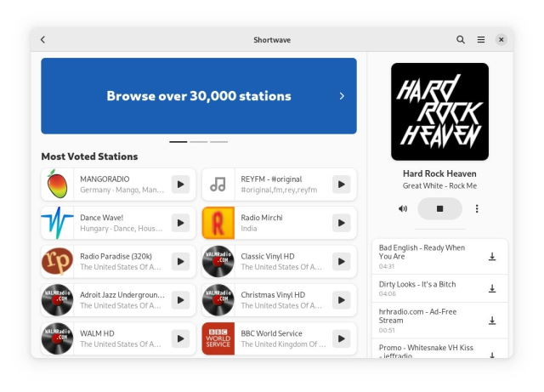
Task: Play the WALM HD station
Action: (180, 338)
